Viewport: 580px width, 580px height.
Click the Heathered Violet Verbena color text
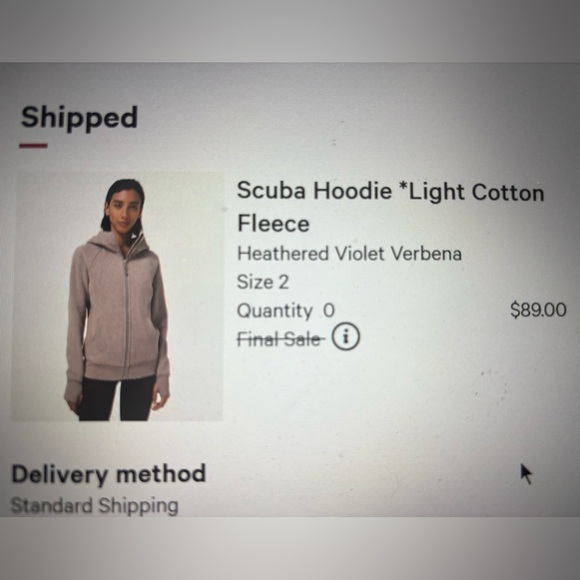(349, 254)
